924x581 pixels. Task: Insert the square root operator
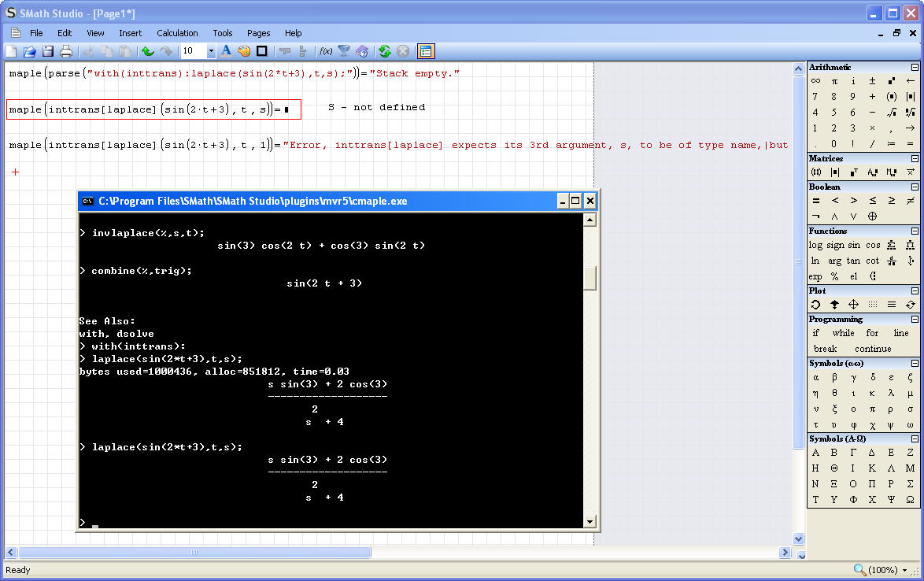pos(892,112)
